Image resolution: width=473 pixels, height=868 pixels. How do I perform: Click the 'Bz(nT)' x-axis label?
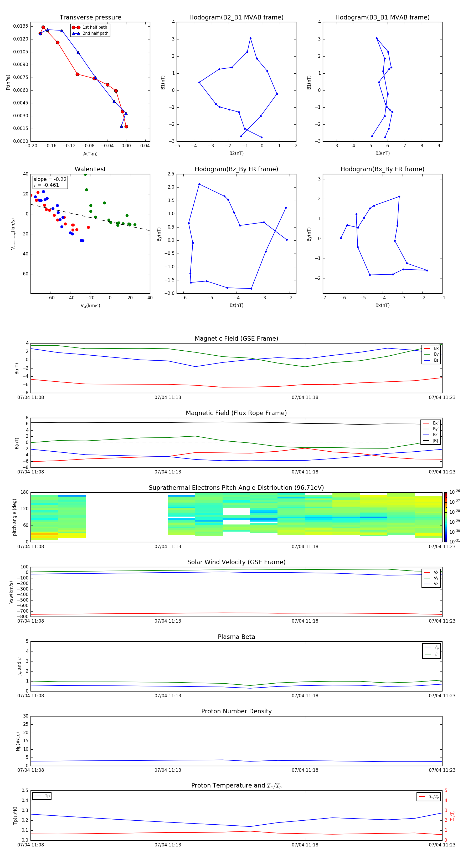pos(236,305)
